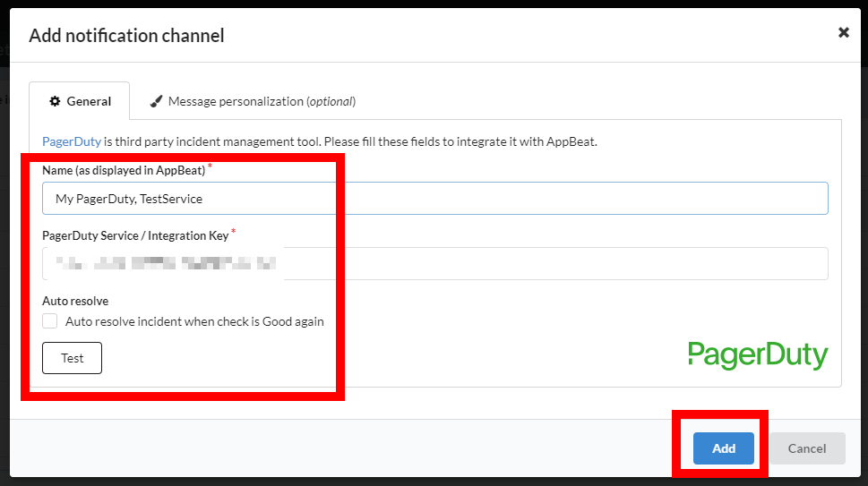Screen dimensions: 868x486
Task: Click the Test button
Action: click(72, 358)
